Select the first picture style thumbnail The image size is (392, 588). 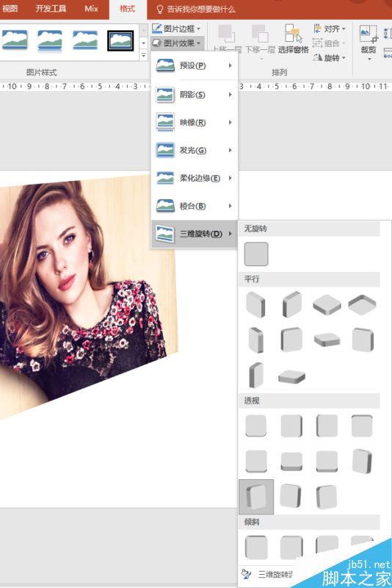point(15,40)
